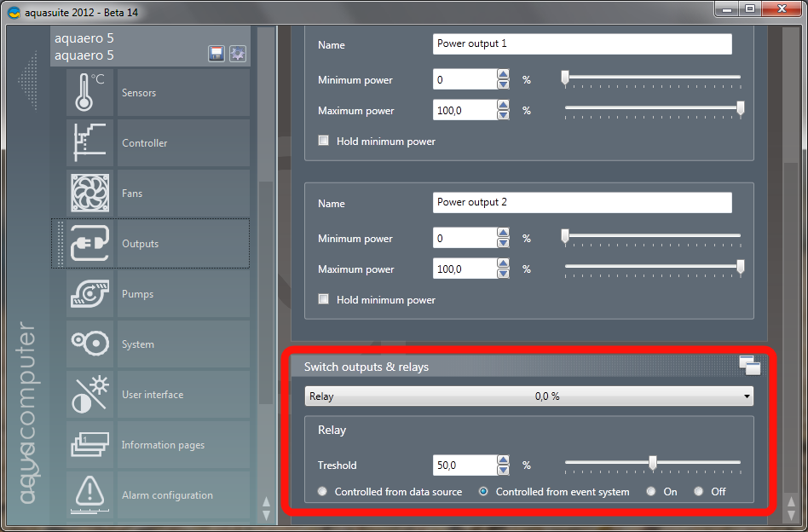Click the Treshold 50,0 value field
808x532 pixels.
click(465, 465)
